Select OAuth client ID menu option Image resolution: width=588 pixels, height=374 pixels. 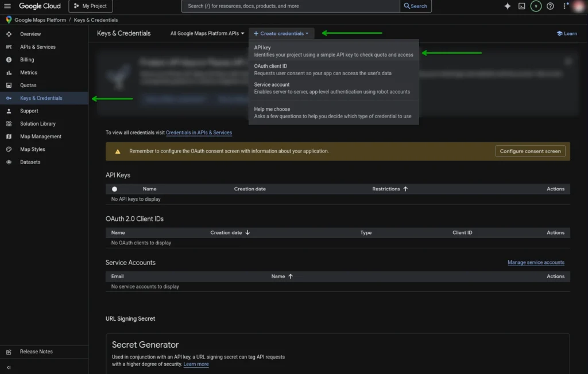(334, 69)
